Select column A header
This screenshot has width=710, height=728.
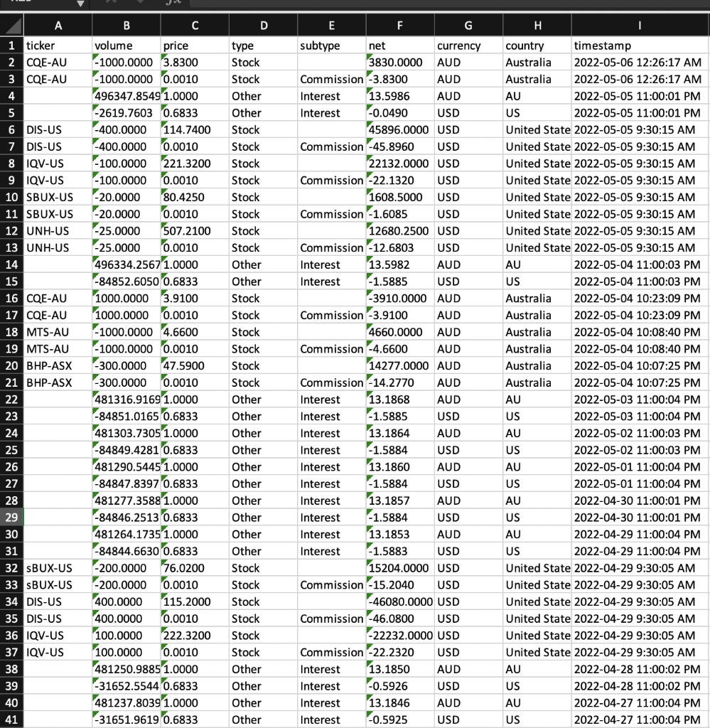coord(58,25)
